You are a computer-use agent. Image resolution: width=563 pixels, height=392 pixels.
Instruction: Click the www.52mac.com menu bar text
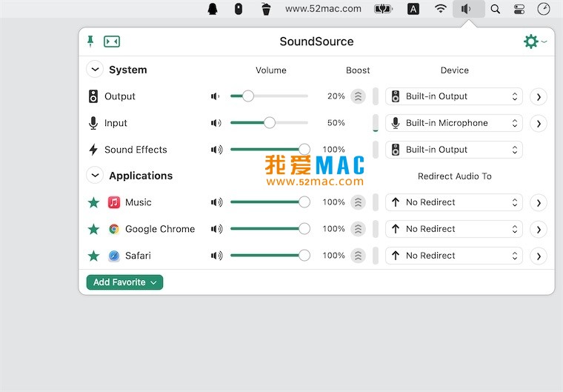(323, 9)
